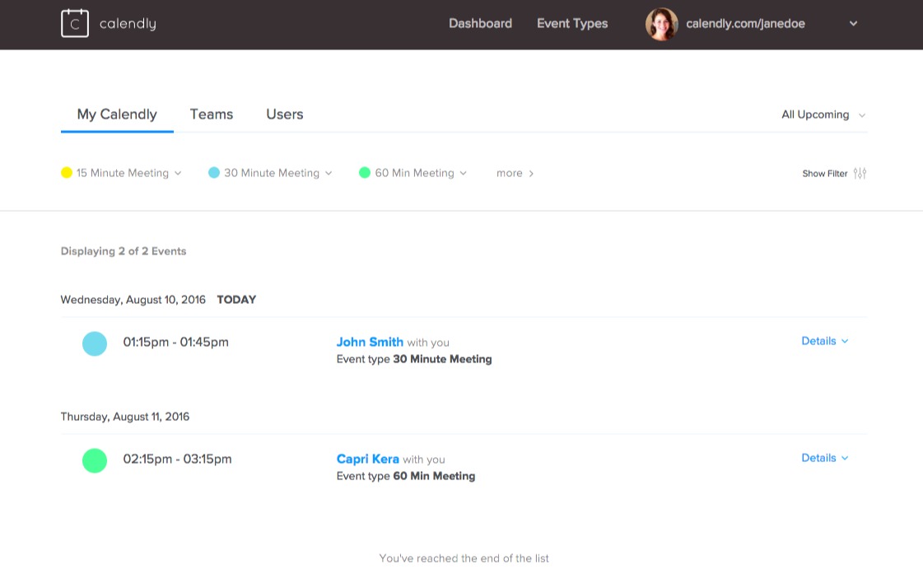Screen dimensions: 923x588
Task: Click the green circle beside Capri Kera event
Action: click(95, 460)
